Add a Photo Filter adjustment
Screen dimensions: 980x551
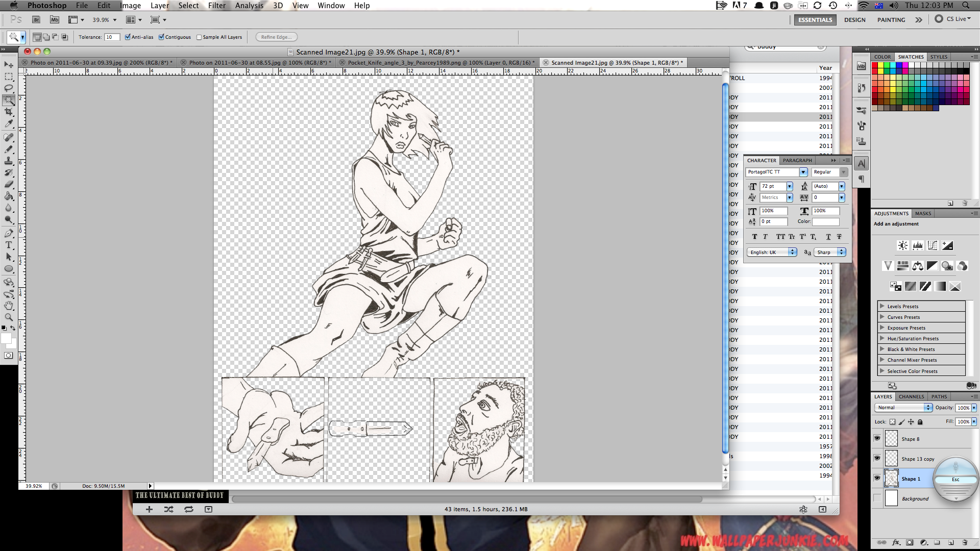click(x=947, y=266)
